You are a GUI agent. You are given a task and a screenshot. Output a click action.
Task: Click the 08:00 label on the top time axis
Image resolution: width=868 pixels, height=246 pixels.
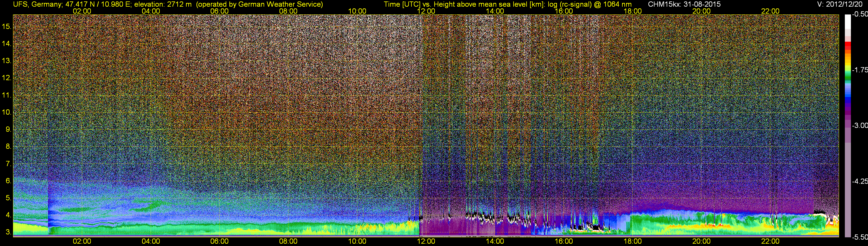click(288, 11)
